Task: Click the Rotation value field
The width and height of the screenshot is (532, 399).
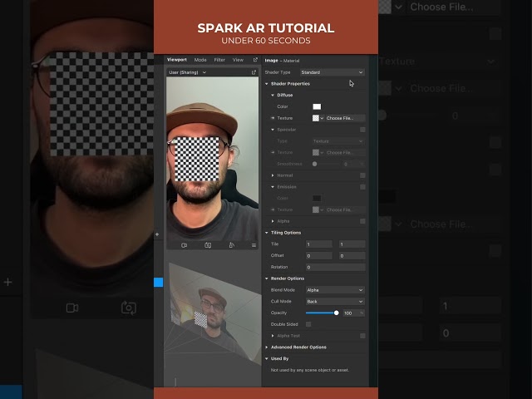Action: [336, 267]
